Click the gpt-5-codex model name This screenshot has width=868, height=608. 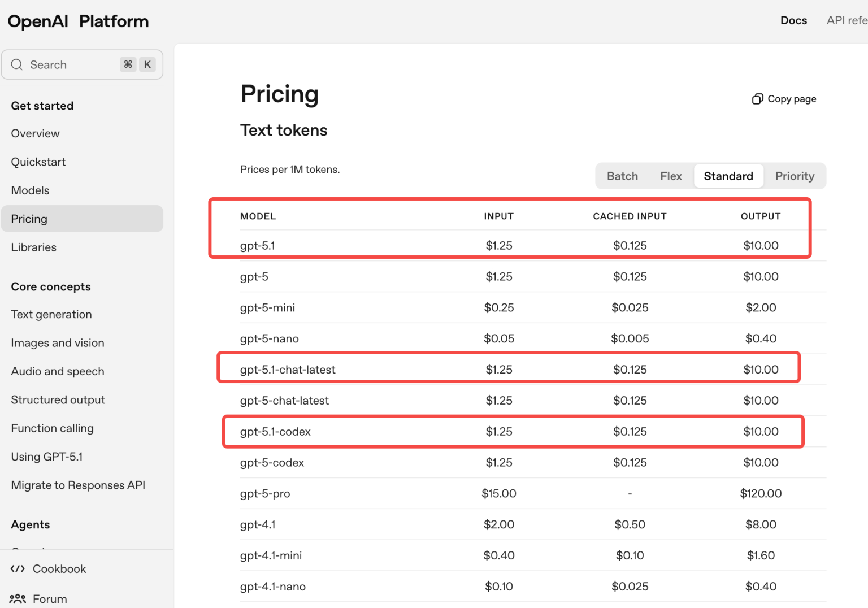coord(272,463)
